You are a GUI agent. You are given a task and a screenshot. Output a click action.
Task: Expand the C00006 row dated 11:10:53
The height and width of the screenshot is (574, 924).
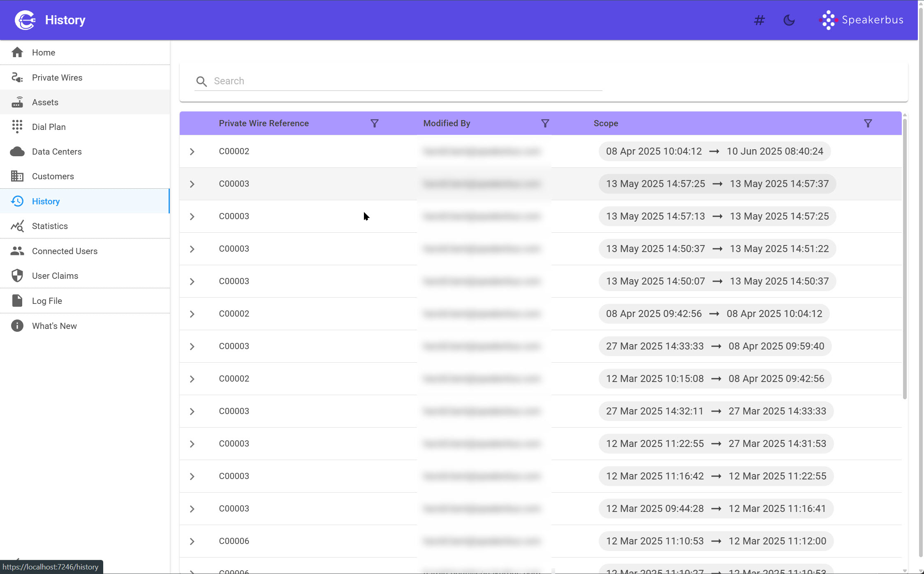[192, 542]
